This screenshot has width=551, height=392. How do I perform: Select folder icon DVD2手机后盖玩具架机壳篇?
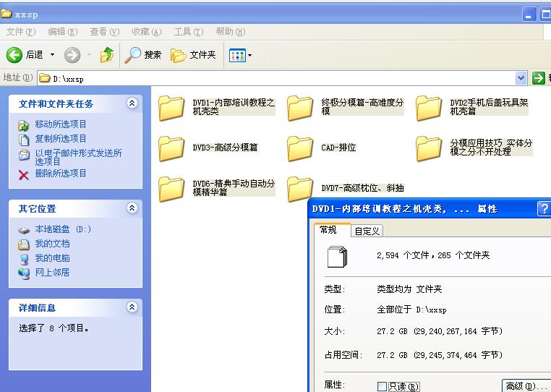(428, 108)
